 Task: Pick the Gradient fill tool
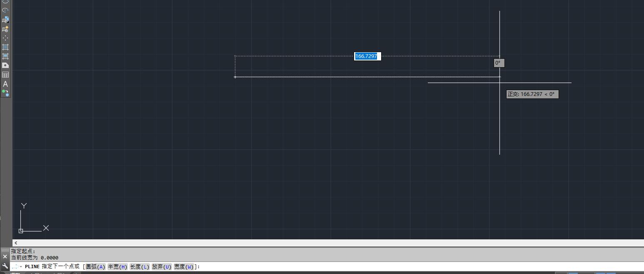coord(5,56)
